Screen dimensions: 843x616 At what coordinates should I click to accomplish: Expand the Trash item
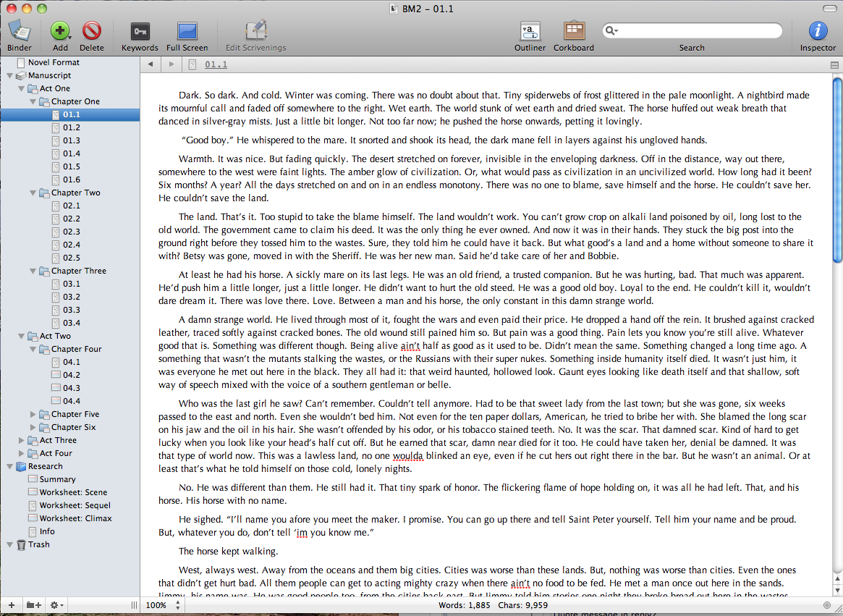click(9, 544)
